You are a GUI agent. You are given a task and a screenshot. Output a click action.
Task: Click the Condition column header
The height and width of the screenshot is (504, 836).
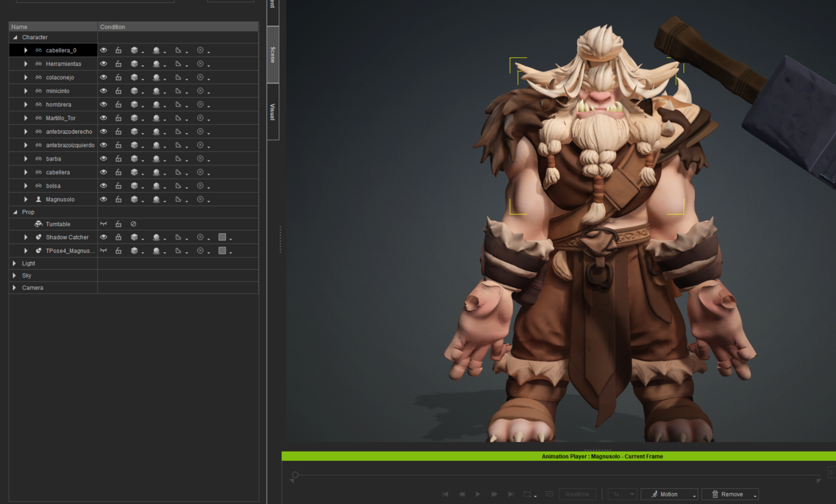point(178,27)
